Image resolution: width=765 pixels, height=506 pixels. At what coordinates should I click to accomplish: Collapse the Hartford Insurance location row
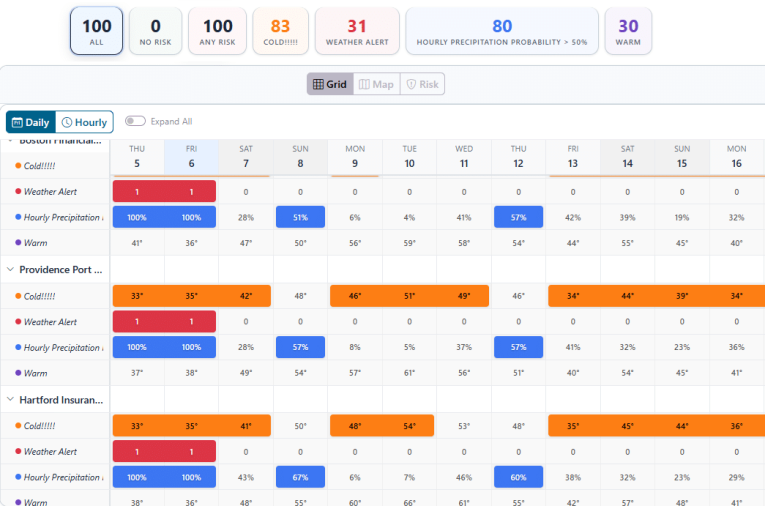click(11, 400)
